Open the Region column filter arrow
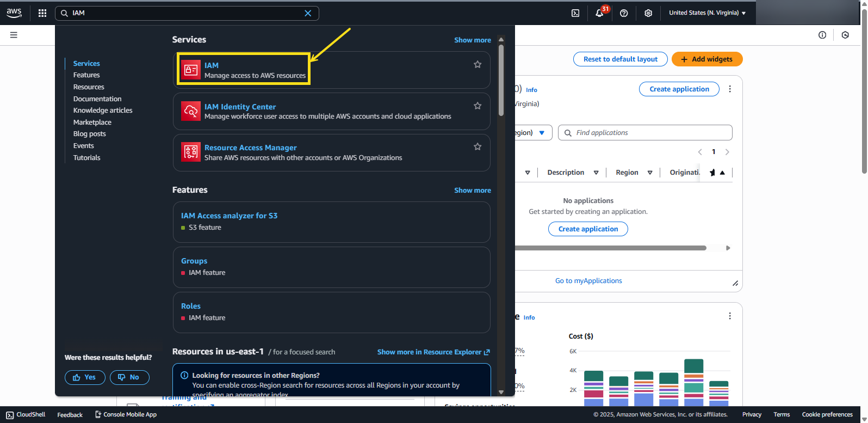Image resolution: width=868 pixels, height=423 pixels. (x=650, y=173)
